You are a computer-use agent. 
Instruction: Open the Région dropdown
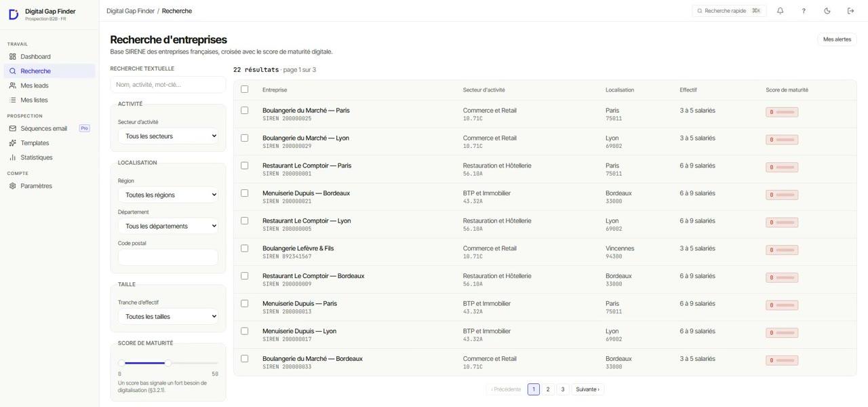pos(168,195)
